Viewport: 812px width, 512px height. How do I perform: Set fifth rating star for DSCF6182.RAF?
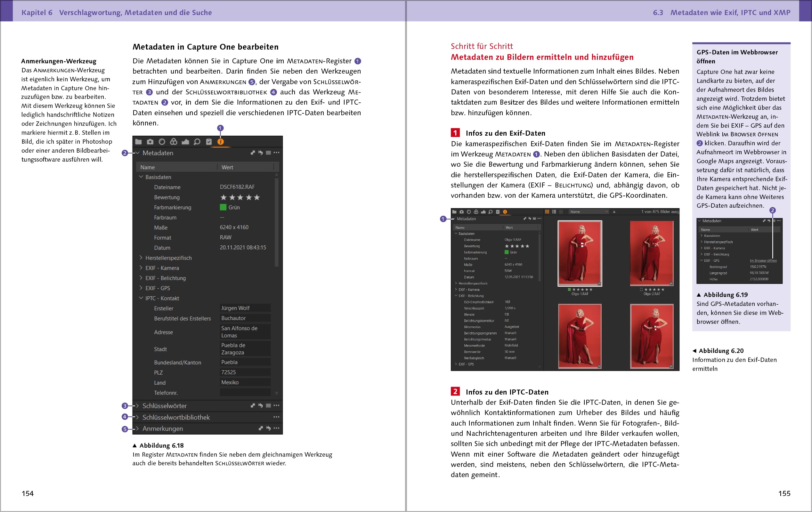(x=257, y=197)
